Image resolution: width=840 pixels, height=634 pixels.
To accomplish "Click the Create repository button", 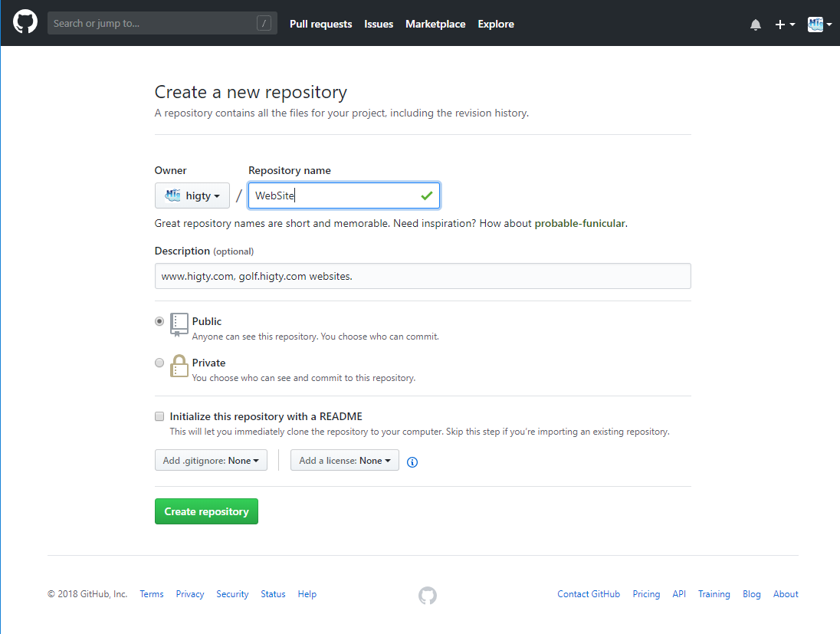I will [x=206, y=511].
